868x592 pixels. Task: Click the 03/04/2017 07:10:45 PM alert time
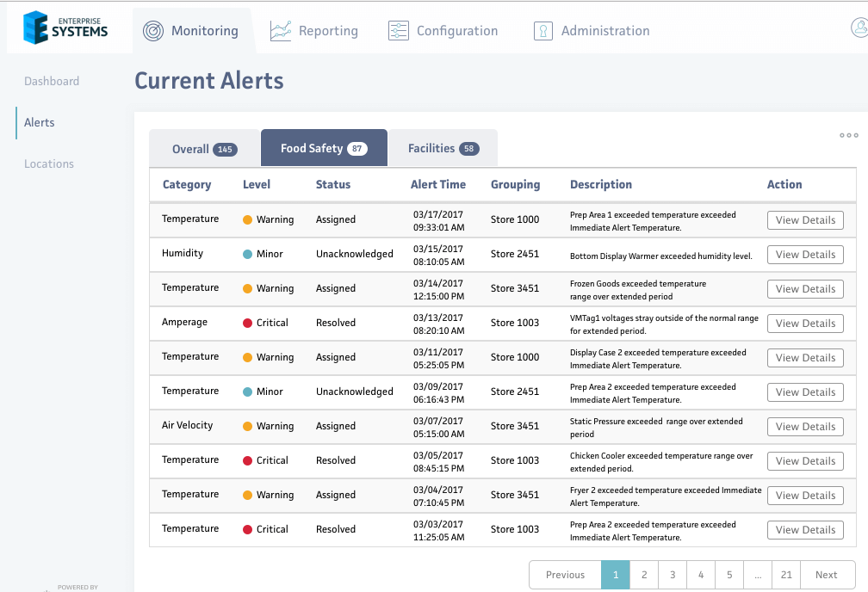click(x=438, y=496)
